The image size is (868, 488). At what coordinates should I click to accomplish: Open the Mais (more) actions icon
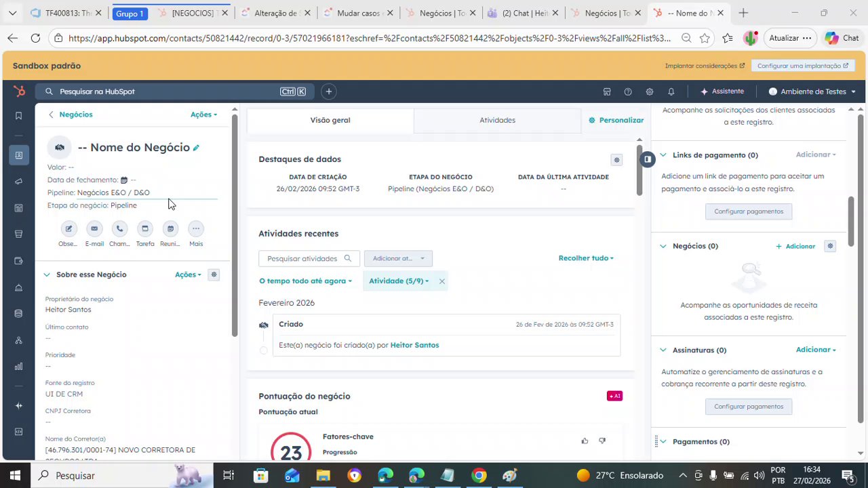pyautogui.click(x=196, y=229)
